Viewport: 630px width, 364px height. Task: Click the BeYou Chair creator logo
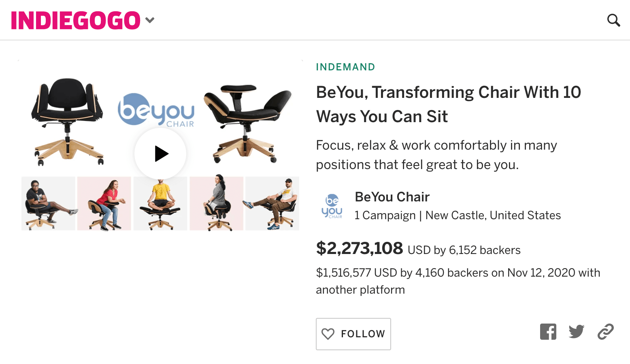point(332,206)
